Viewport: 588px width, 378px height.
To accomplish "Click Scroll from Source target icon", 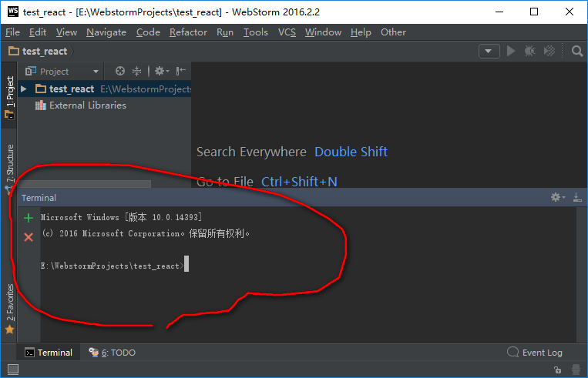I will pyautogui.click(x=121, y=71).
